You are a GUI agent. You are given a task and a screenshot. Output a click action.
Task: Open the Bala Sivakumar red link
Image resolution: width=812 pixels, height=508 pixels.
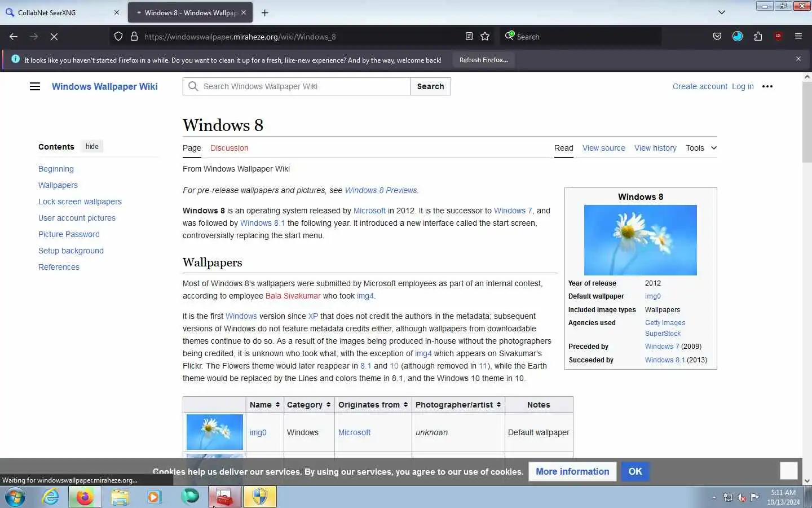(293, 296)
